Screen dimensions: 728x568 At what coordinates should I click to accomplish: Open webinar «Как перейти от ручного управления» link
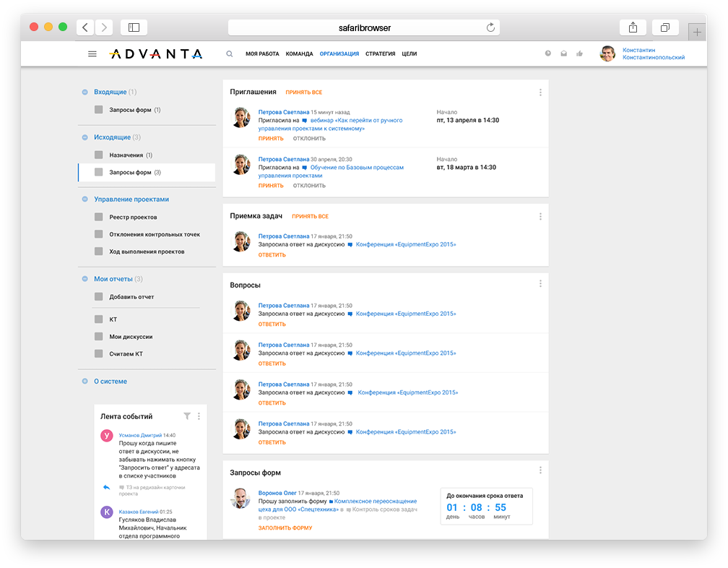click(x=330, y=124)
